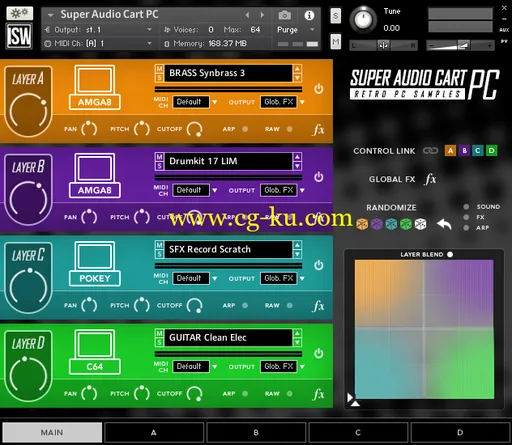The width and height of the screenshot is (512, 445).
Task: Click the POKEY computer icon in Layer C
Action: [95, 263]
